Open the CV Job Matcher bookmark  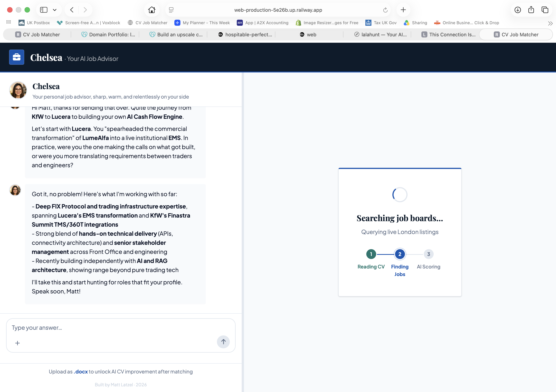(x=148, y=23)
